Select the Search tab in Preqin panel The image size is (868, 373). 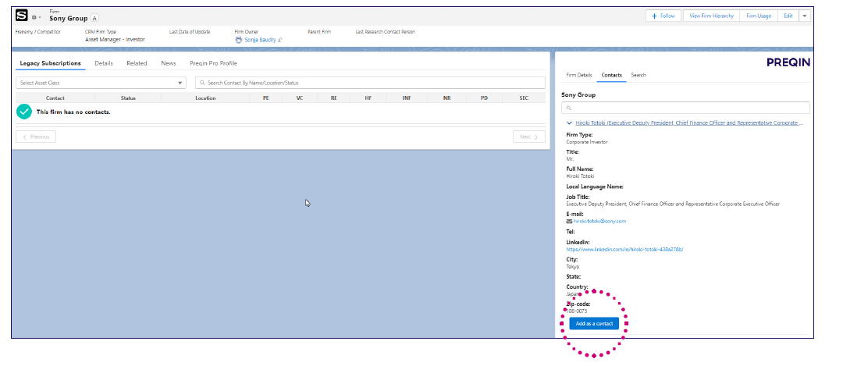pos(639,75)
